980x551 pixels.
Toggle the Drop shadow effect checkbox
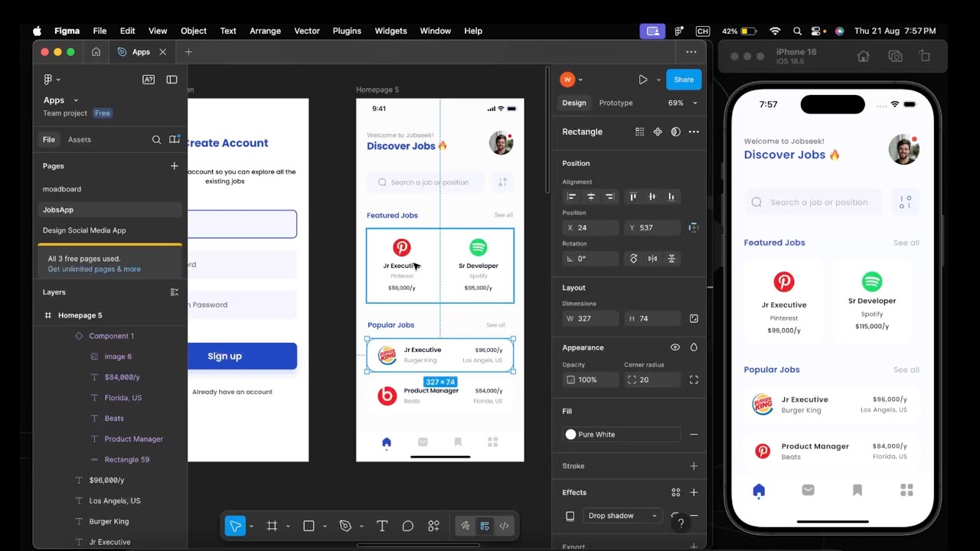[x=570, y=516]
